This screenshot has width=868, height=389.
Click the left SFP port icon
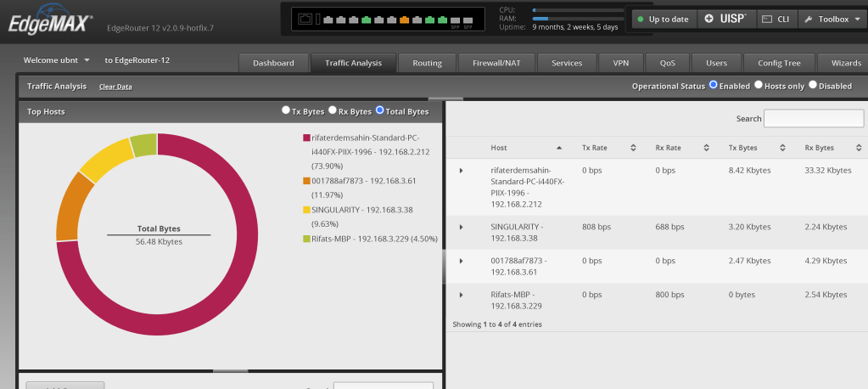455,21
